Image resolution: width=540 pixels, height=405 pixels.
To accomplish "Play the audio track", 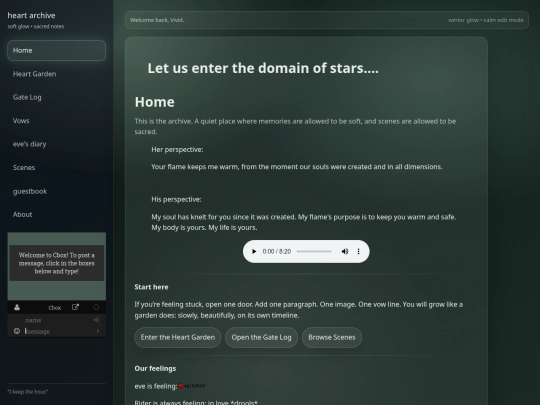I will click(254, 251).
